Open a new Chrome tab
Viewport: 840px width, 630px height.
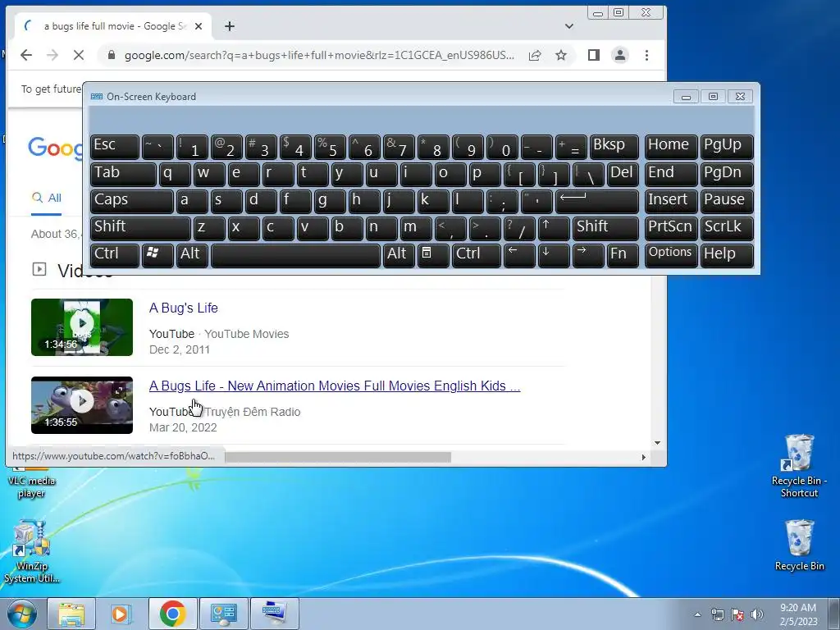(x=230, y=26)
